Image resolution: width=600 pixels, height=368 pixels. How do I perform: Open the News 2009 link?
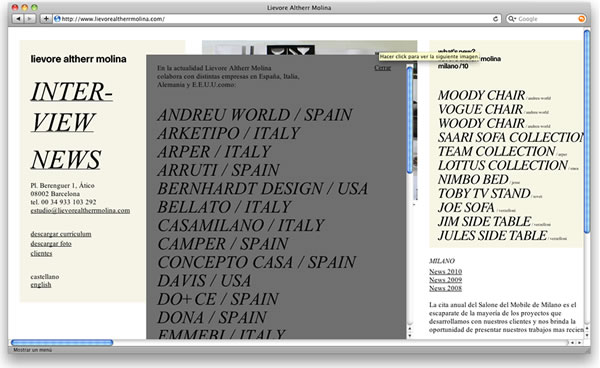click(445, 280)
